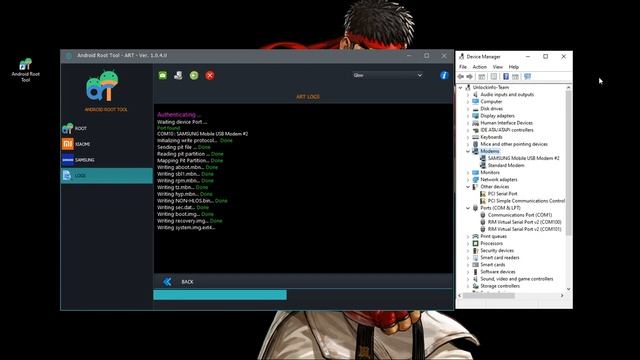This screenshot has height=360, width=640.
Task: Select Standard Modem device
Action: point(506,165)
